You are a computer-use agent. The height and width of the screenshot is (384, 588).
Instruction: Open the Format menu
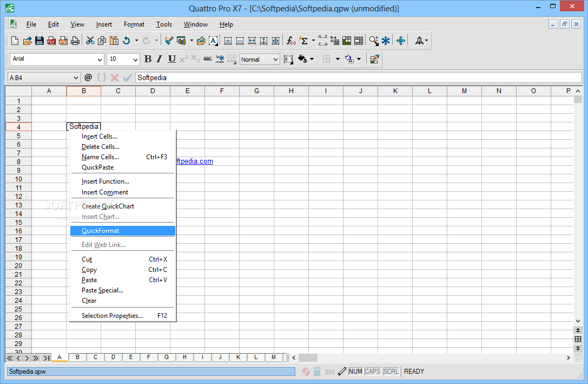pyautogui.click(x=134, y=24)
